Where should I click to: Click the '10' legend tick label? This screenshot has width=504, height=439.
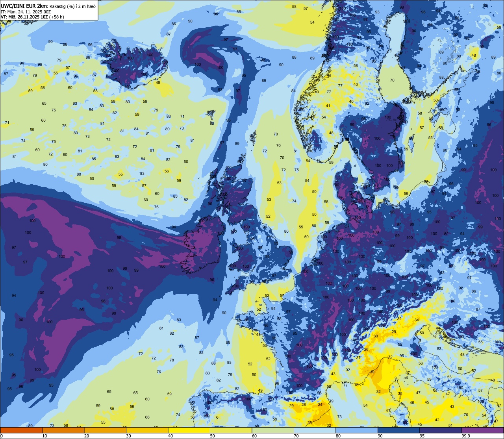click(x=44, y=436)
